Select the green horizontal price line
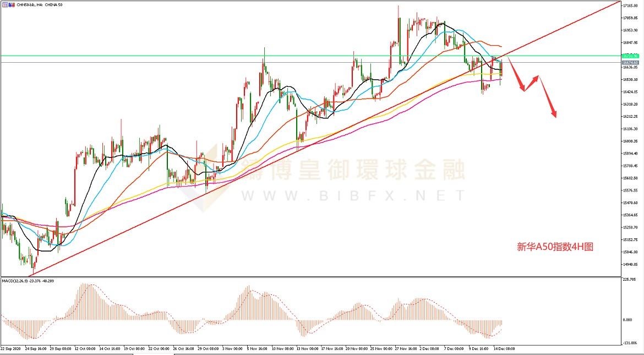This screenshot has width=644, height=355. click(x=220, y=56)
